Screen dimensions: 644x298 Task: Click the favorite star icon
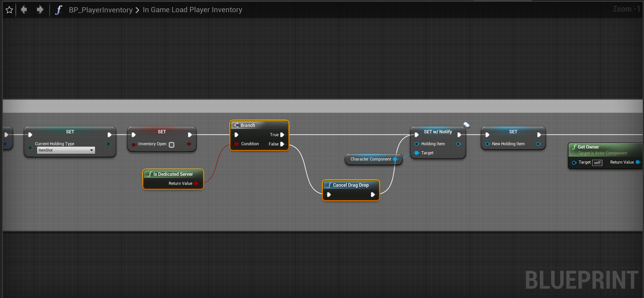pos(9,10)
